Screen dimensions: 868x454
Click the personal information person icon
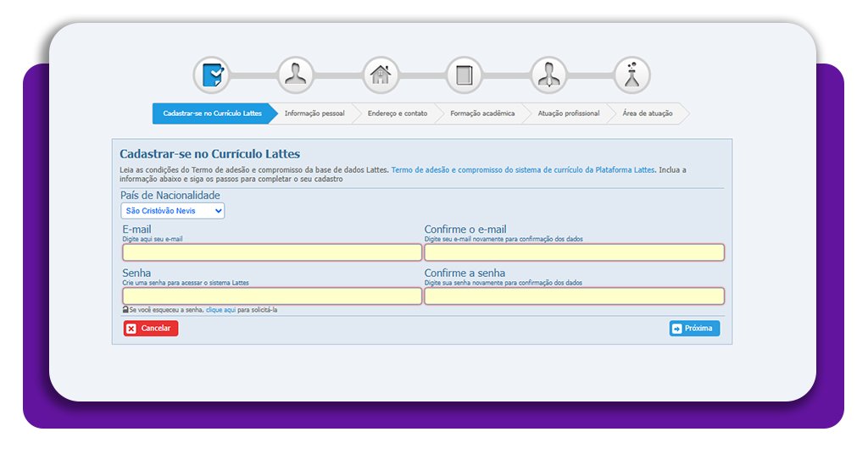(x=296, y=75)
